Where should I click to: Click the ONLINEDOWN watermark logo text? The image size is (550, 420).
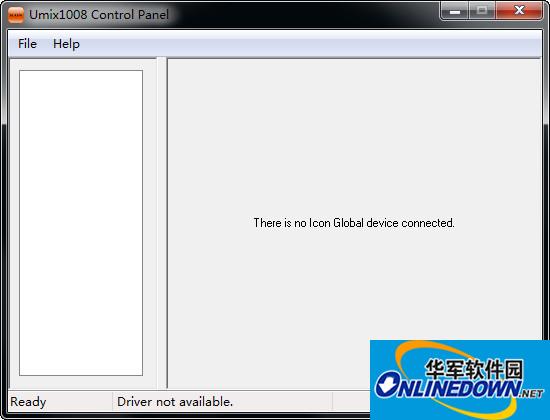tap(448, 387)
